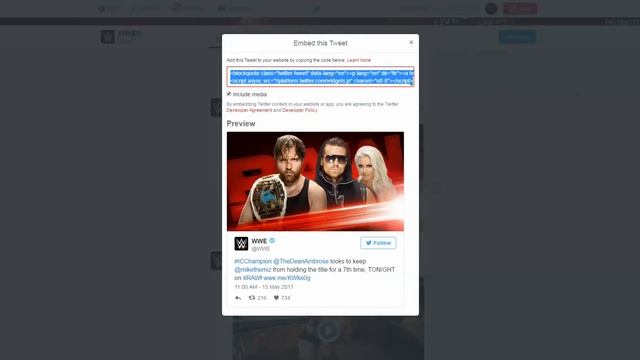Screen dimensions: 640x360
Task: Click the Preview heading text
Action: click(241, 124)
